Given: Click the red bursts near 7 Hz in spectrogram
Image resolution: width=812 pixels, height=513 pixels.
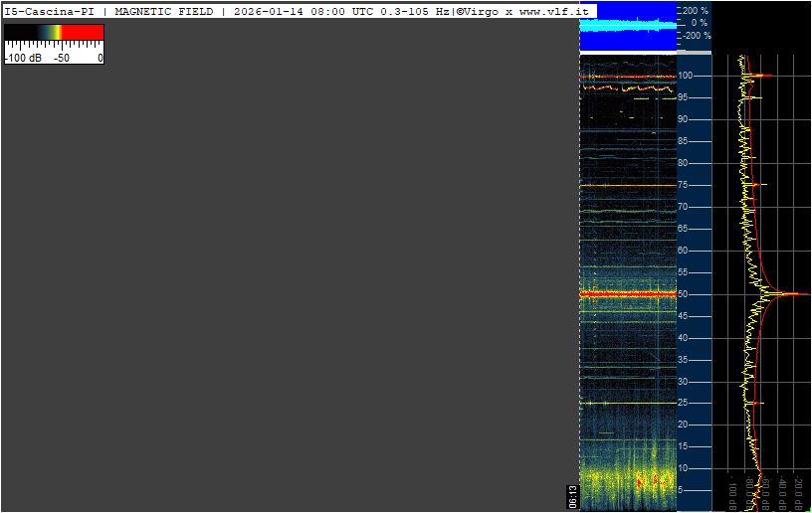Looking at the screenshot, I should [650, 482].
